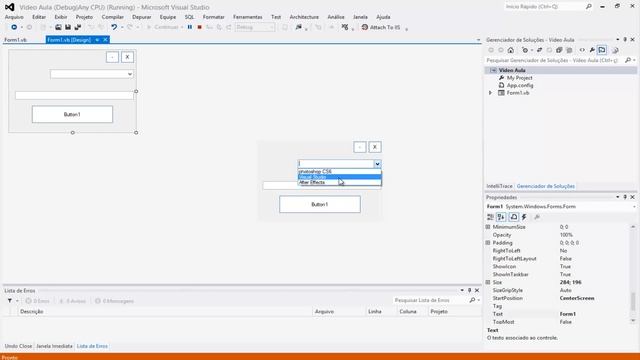The image size is (640, 360).
Task: Toggle the 0 Avisos filter
Action: click(73, 301)
